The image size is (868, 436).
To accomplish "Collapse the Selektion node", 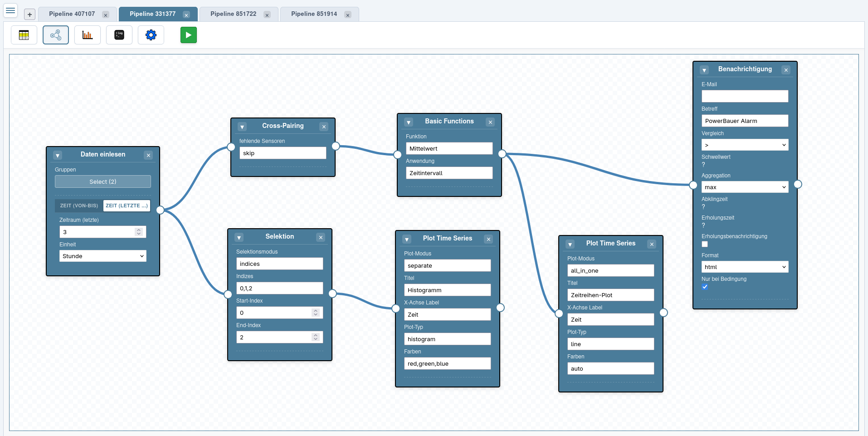I will point(239,237).
